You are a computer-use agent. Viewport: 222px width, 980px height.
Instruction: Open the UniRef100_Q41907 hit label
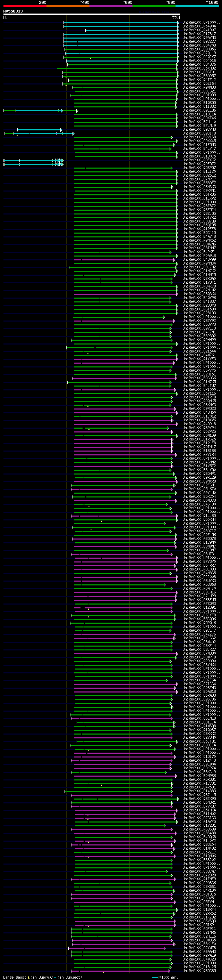pos(199,30)
